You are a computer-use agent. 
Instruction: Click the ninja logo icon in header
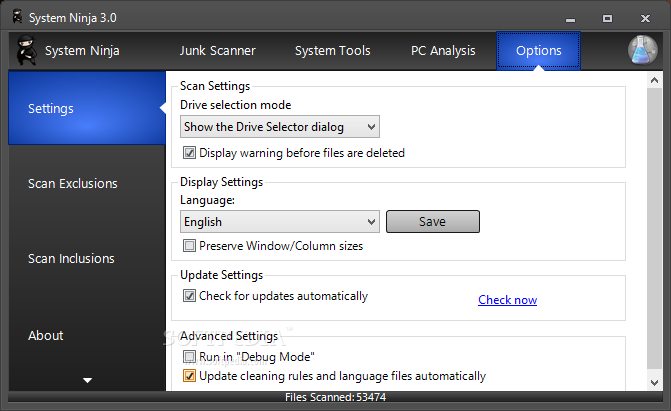26,50
